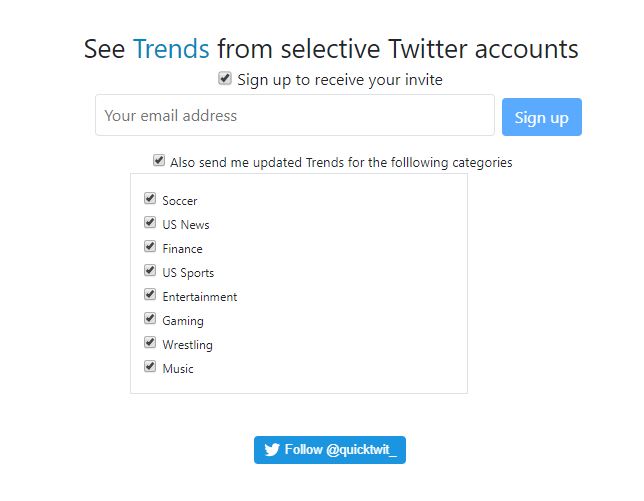Toggle the Entertainment category checkbox

click(150, 295)
